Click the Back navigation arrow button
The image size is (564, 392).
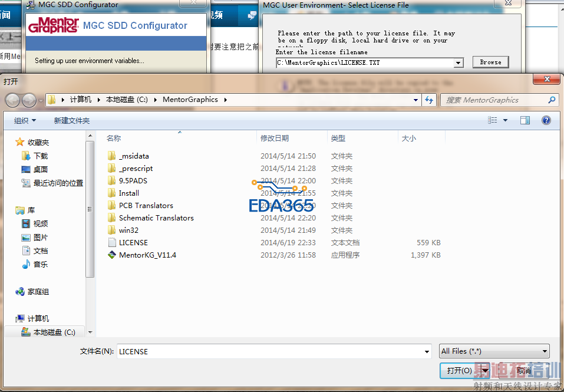(x=12, y=100)
